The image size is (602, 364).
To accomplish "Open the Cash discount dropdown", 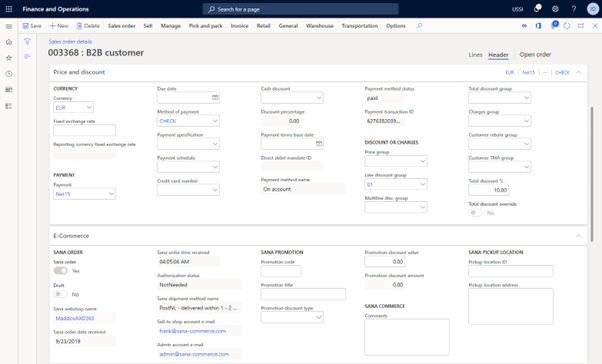I will [319, 98].
